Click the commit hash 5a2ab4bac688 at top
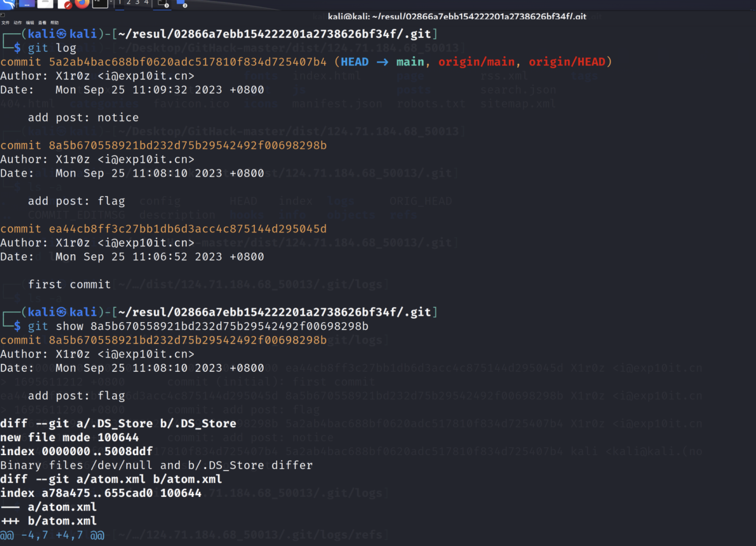Image resolution: width=756 pixels, height=546 pixels. point(188,62)
